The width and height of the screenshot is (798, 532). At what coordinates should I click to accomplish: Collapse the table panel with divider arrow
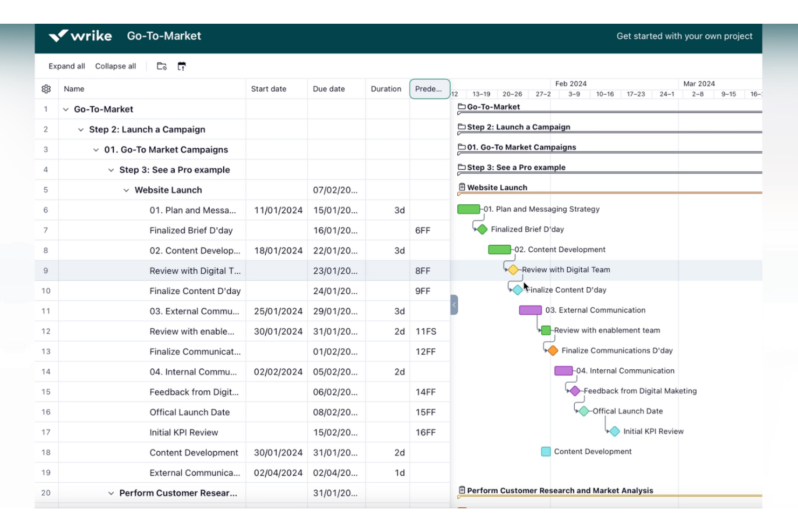[x=454, y=305]
